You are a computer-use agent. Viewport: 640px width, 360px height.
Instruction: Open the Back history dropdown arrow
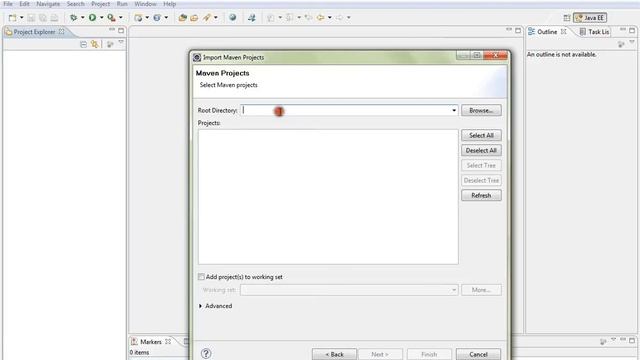[x=330, y=18]
